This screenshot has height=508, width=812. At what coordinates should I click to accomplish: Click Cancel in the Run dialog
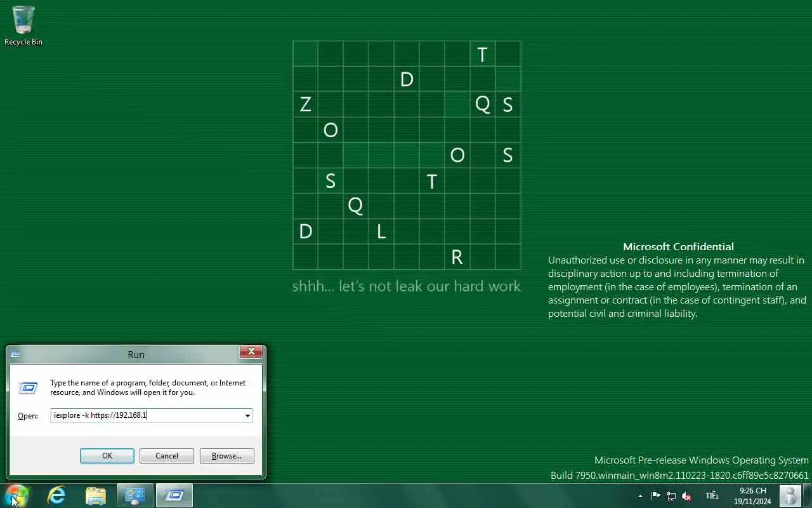pos(167,456)
